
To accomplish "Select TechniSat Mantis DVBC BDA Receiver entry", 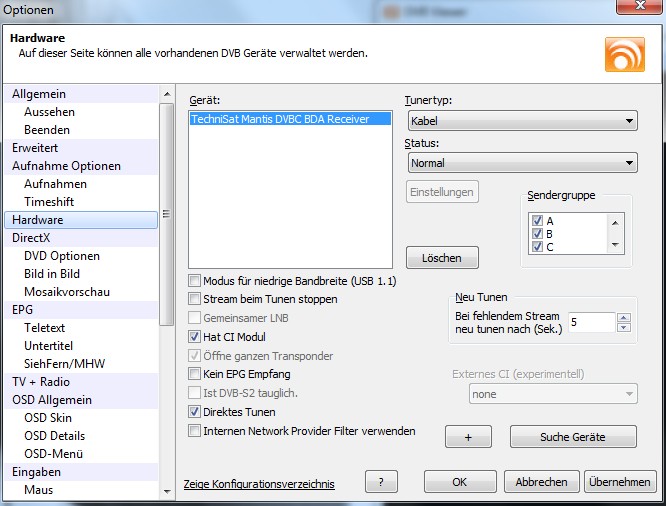I will point(280,119).
